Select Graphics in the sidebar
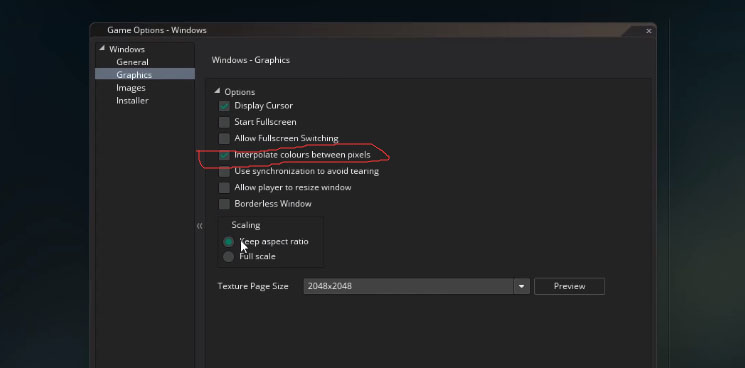This screenshot has width=745, height=368. (x=145, y=74)
